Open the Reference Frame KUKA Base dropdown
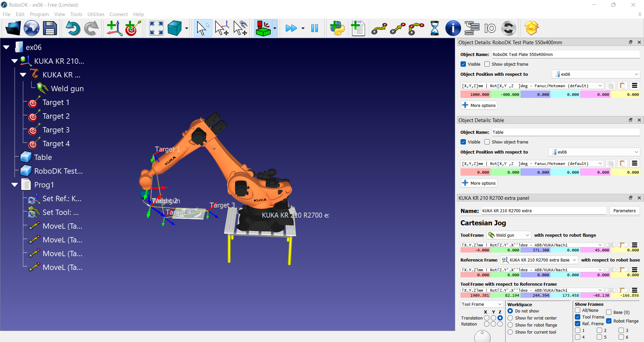 coord(539,260)
